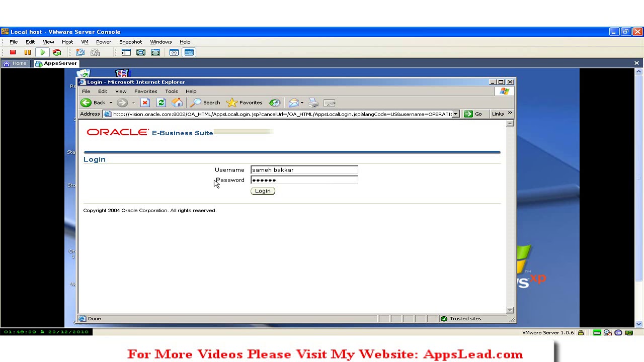This screenshot has width=644, height=362.
Task: Expand the Address bar URL dropdown
Action: click(x=455, y=114)
